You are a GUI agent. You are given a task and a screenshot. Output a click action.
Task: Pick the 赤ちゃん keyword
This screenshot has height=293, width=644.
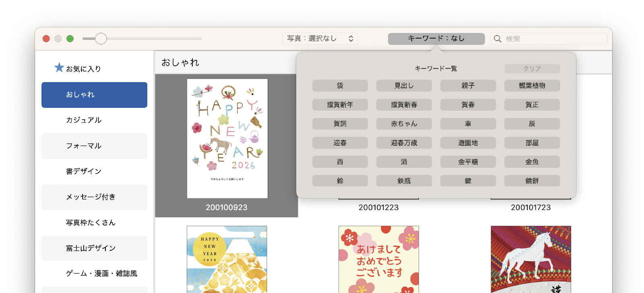[404, 124]
